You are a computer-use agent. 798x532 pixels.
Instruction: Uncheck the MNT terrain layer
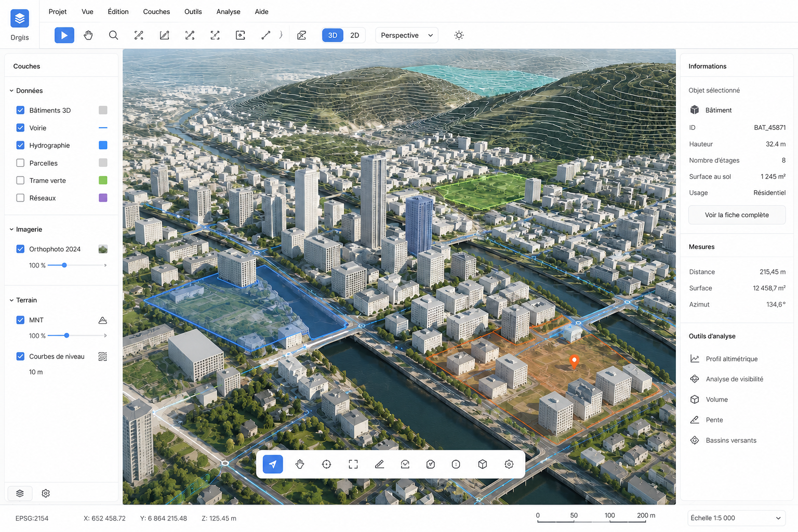click(20, 320)
